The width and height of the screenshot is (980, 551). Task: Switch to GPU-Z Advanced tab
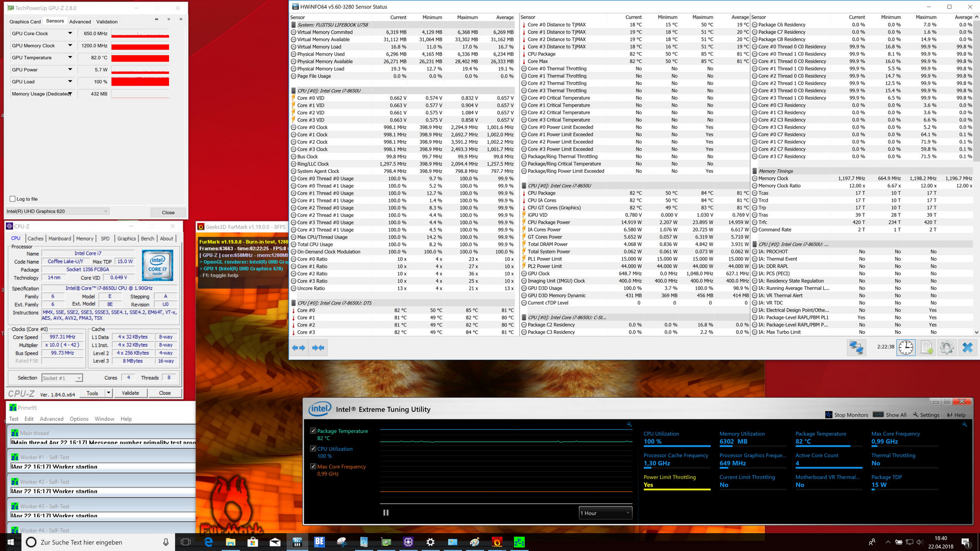[80, 21]
